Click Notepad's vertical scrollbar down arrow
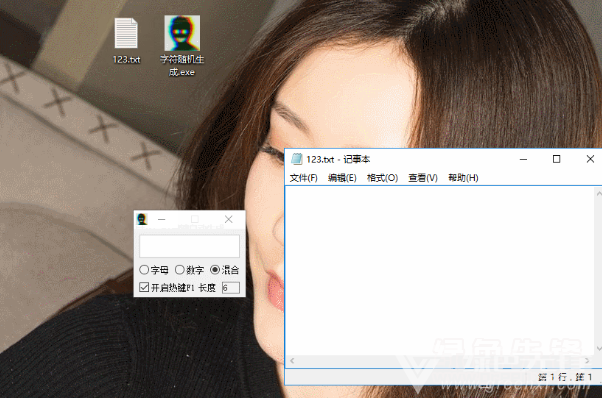 (599, 348)
